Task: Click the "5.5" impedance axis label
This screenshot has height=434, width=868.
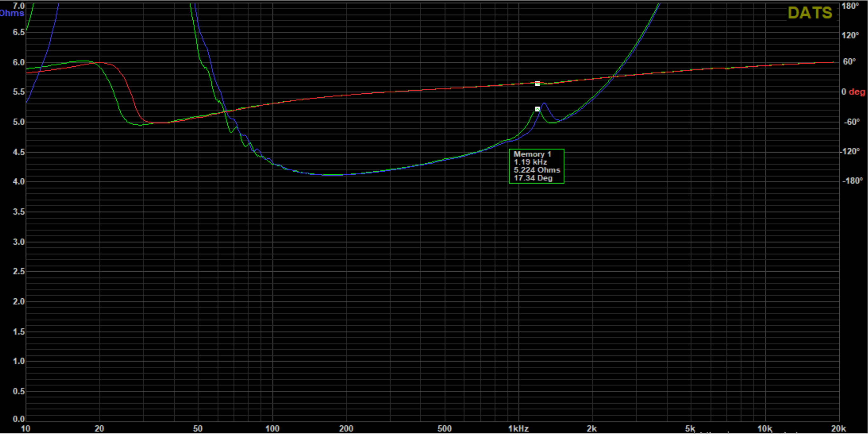Action: tap(18, 92)
